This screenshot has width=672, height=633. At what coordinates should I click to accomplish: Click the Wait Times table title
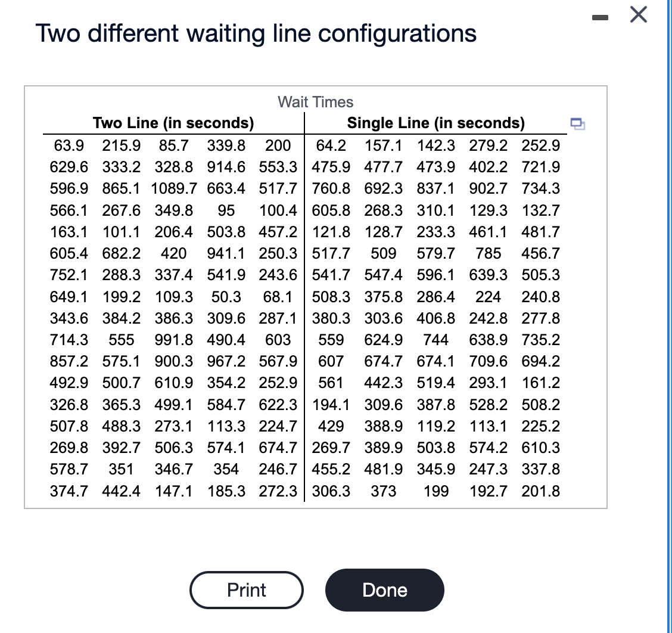315,102
